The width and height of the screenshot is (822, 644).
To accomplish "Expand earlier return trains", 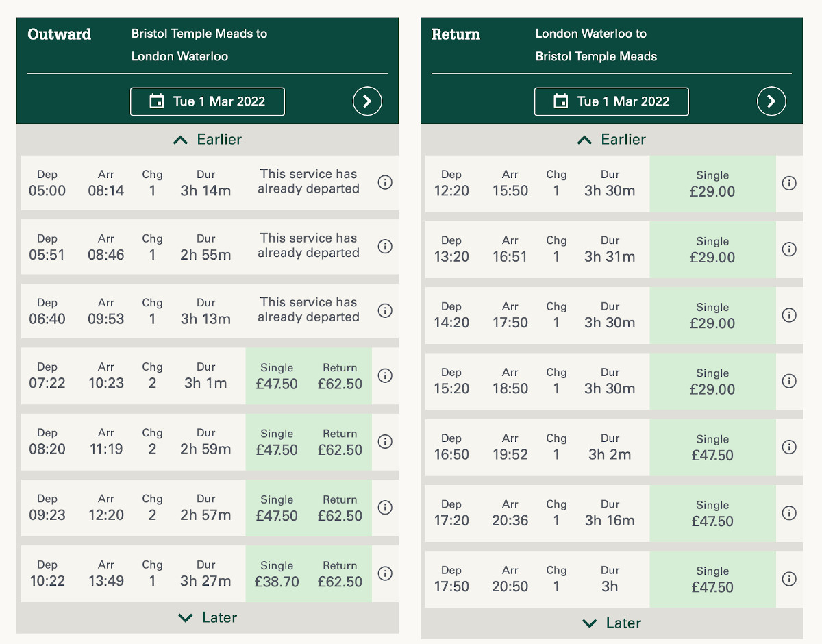I will coord(612,140).
